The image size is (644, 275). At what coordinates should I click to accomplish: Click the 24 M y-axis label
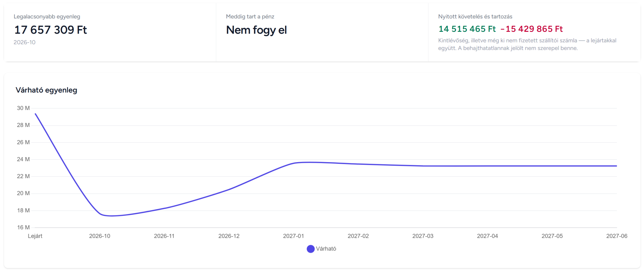pos(23,159)
